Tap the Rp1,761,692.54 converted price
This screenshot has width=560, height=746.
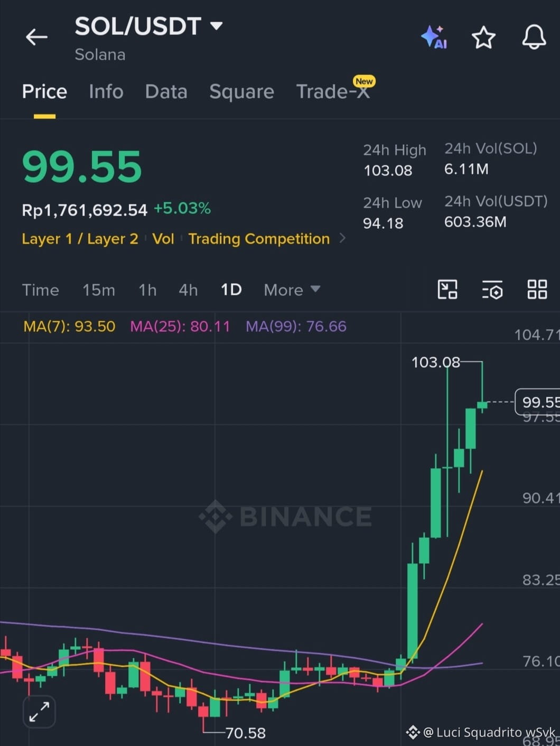point(85,210)
